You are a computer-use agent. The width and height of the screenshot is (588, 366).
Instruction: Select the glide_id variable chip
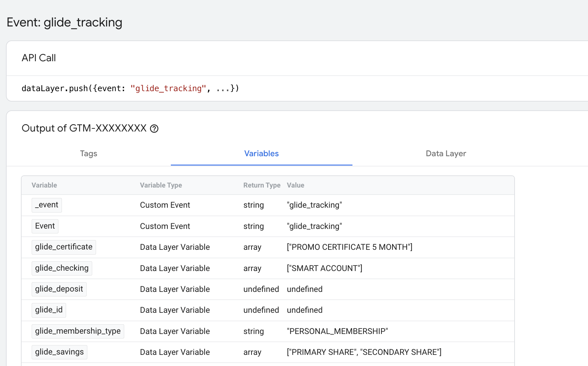[49, 310]
